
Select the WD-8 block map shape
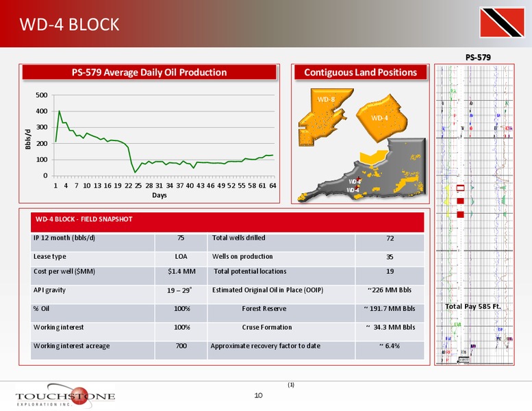[324, 117]
